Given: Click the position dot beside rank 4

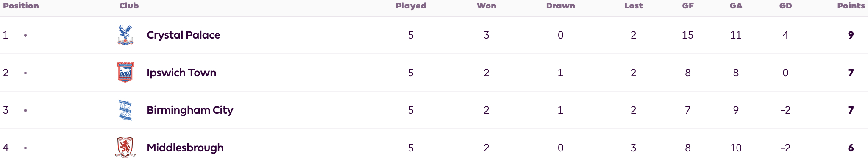Looking at the screenshot, I should point(25,148).
